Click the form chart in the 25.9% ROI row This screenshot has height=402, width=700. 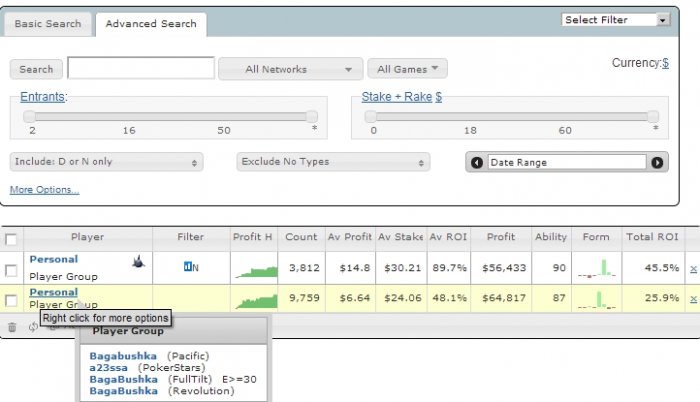[x=597, y=299]
